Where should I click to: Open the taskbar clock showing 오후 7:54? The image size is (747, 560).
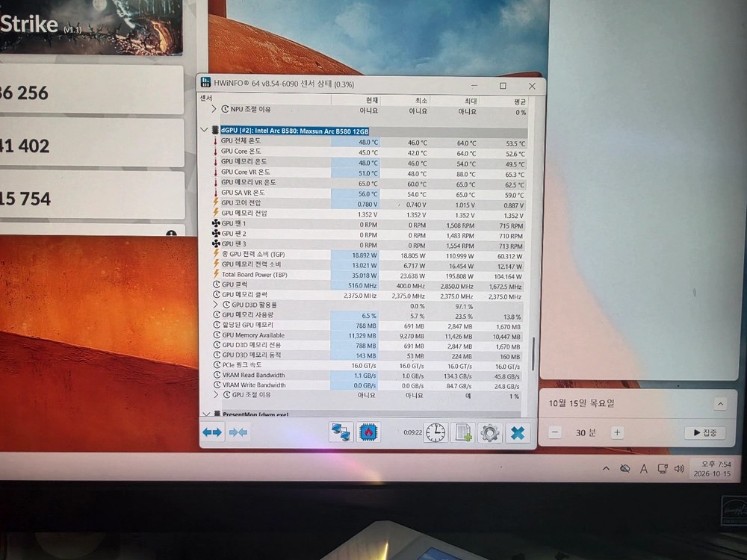(x=712, y=469)
